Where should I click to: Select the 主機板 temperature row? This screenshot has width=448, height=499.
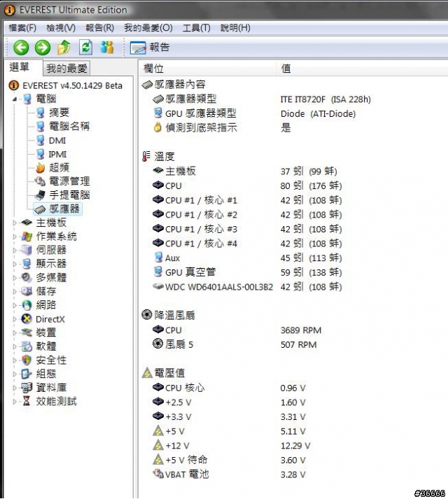244,171
